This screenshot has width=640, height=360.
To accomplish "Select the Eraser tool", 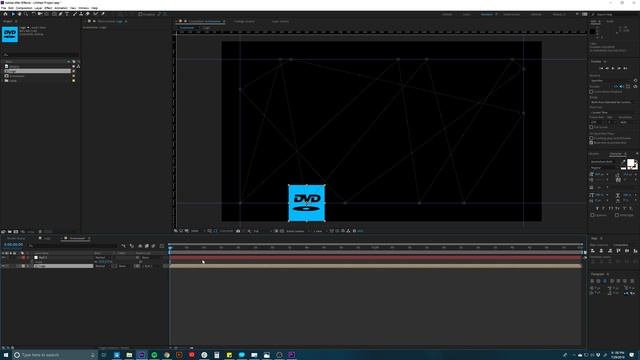I will pyautogui.click(x=87, y=14).
